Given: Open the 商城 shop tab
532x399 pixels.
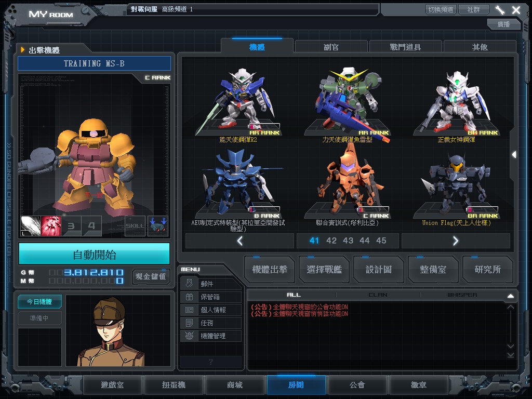Looking at the screenshot, I should (x=235, y=385).
